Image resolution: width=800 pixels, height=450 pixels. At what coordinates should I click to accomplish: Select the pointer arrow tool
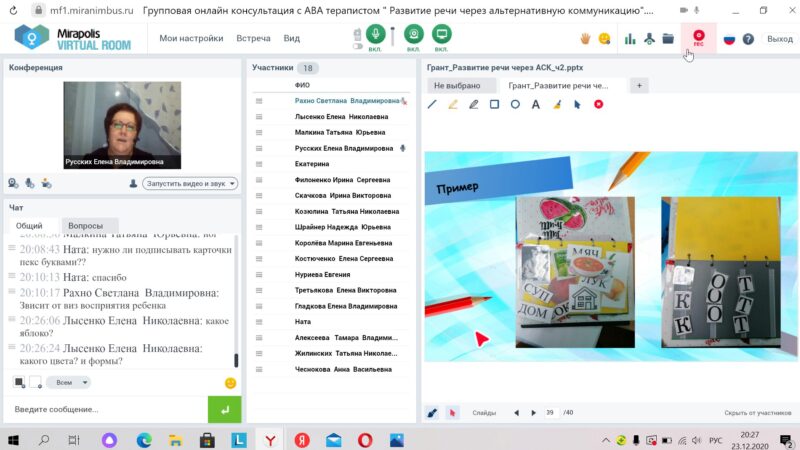[x=577, y=104]
